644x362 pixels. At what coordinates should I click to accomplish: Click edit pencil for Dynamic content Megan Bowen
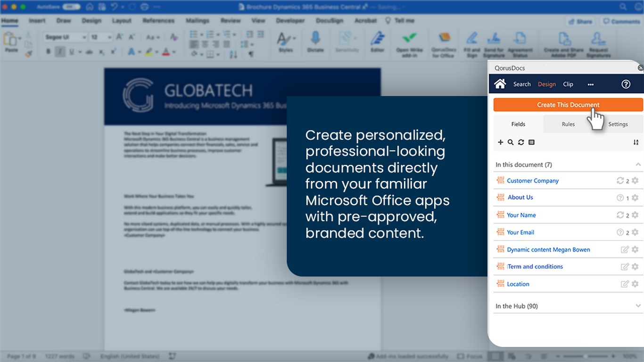tap(625, 249)
